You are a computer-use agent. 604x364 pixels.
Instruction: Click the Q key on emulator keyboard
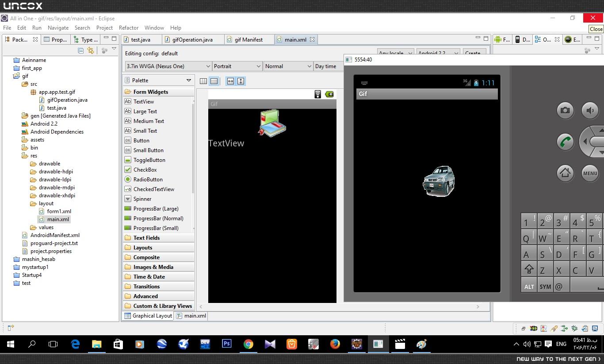(x=529, y=236)
